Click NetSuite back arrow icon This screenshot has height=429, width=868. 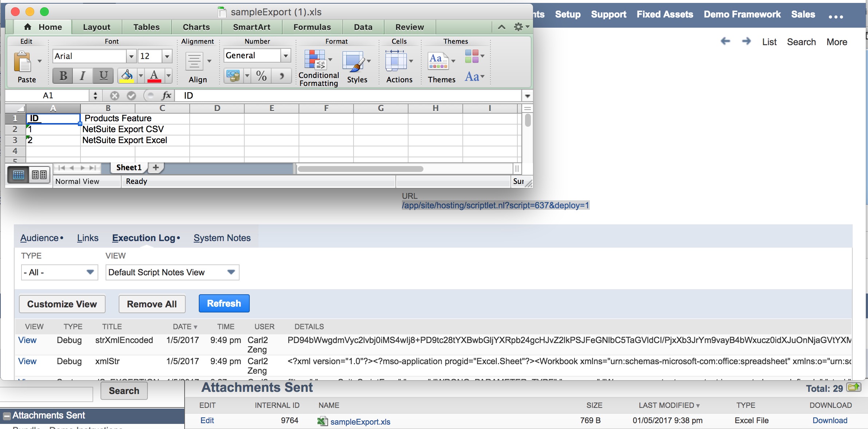click(x=725, y=41)
